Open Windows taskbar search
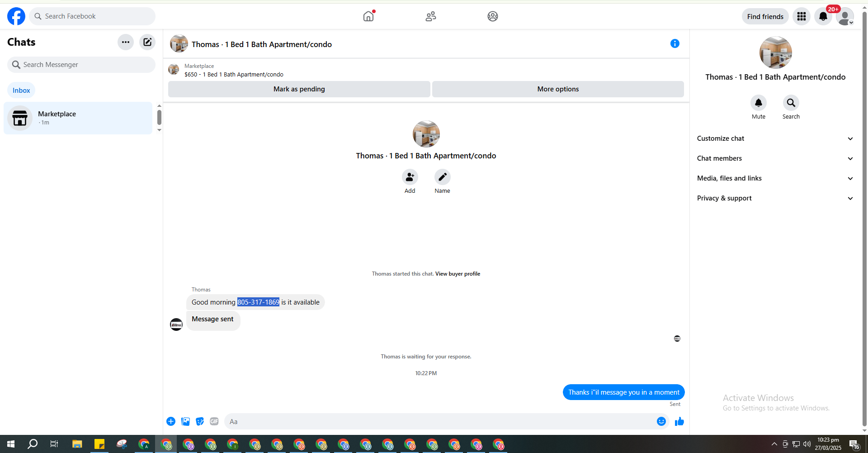Screen dimensions: 868x453 pyautogui.click(x=33, y=444)
